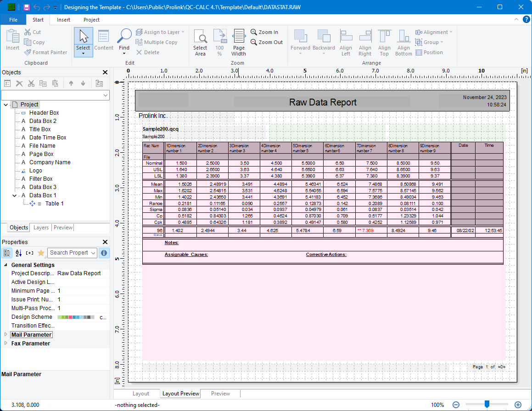This screenshot has width=532, height=411.
Task: Expand the Mail Parameter section
Action: [6, 335]
